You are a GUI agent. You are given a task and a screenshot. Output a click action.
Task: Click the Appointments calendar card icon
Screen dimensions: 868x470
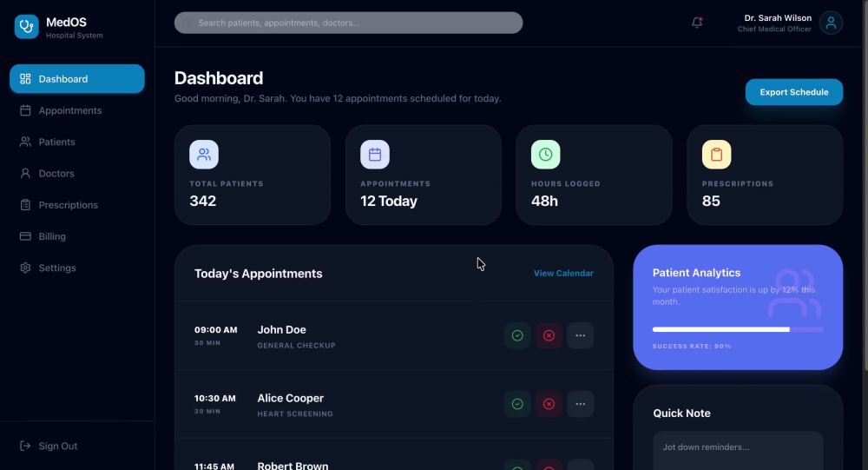tap(375, 154)
